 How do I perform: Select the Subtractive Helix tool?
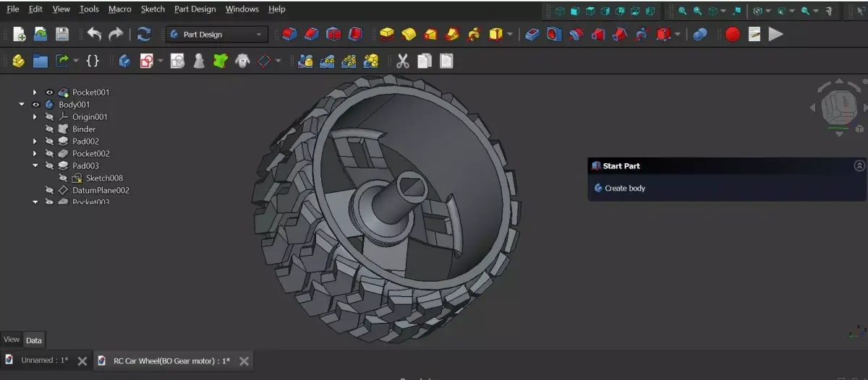pyautogui.click(x=642, y=34)
